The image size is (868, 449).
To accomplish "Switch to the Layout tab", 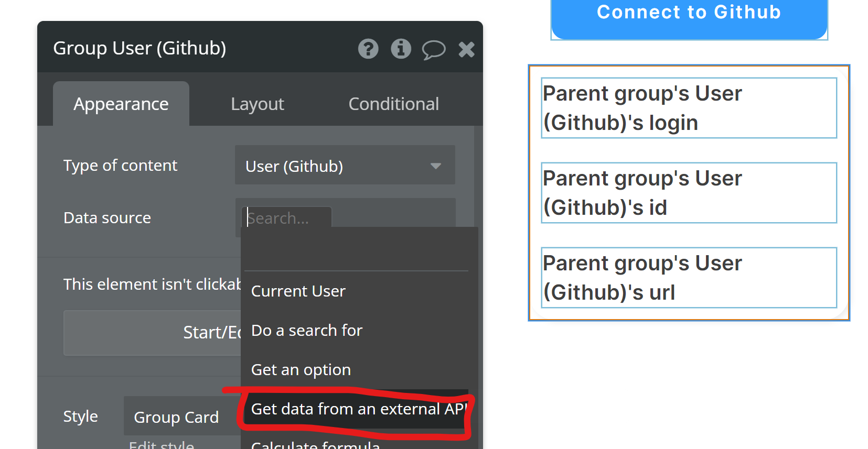I will [257, 104].
